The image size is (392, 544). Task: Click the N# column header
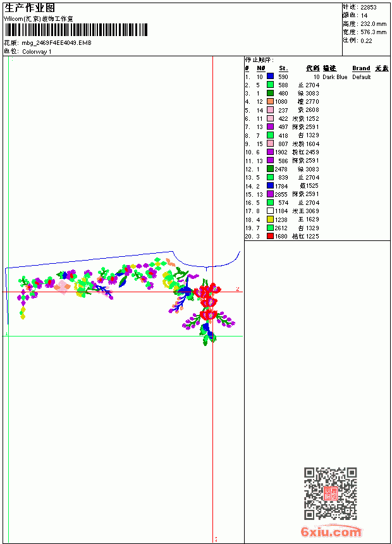pos(261,68)
